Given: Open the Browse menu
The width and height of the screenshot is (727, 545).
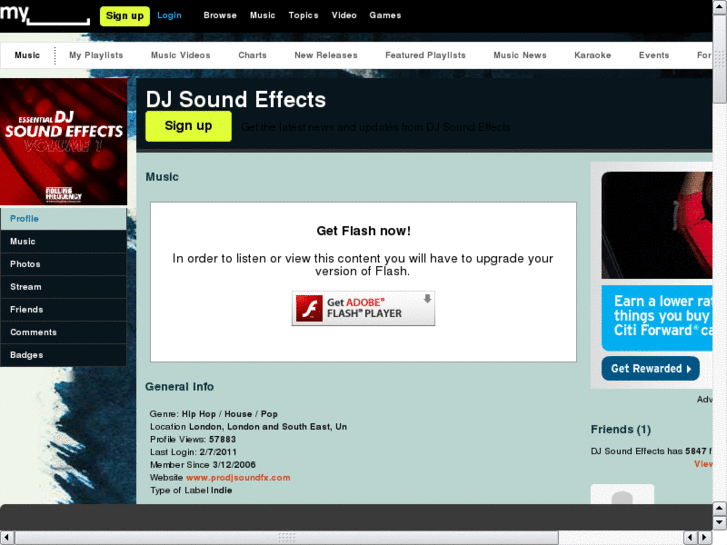Looking at the screenshot, I should coord(220,15).
